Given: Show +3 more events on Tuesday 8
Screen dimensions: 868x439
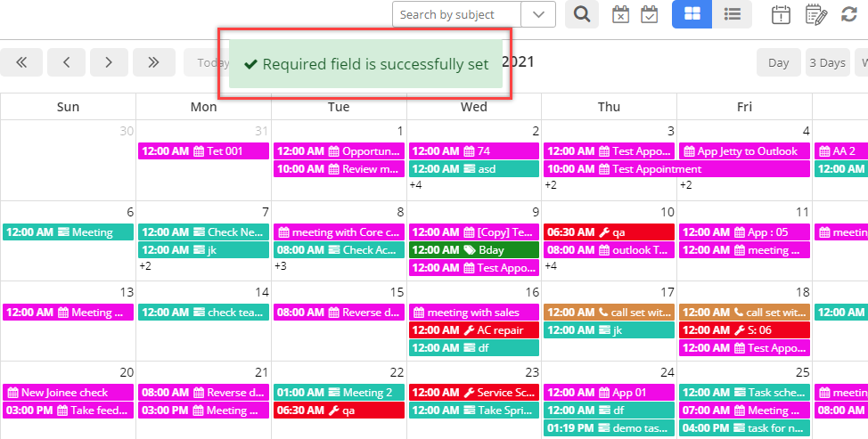Looking at the screenshot, I should [281, 266].
